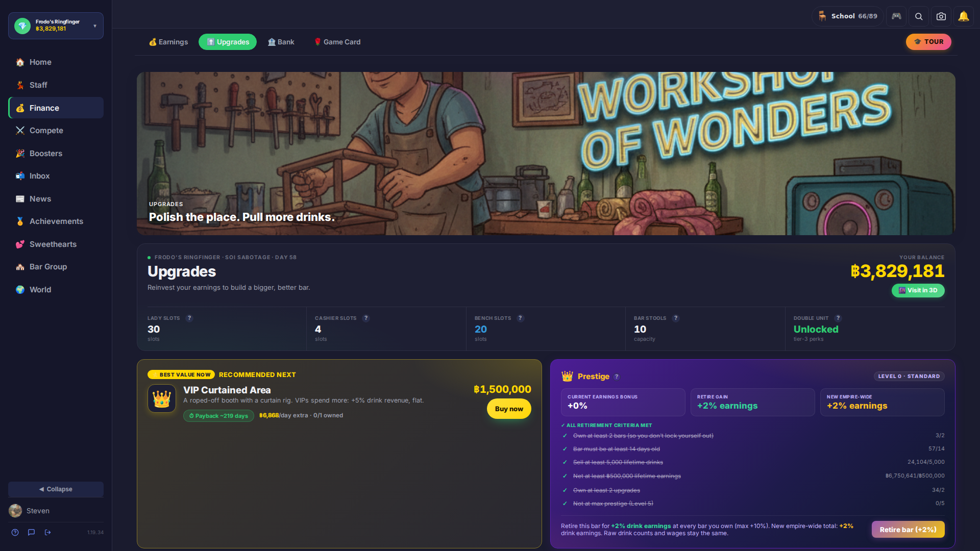The image size is (980, 551).
Task: Switch to Earnings tab
Action: coord(168,42)
